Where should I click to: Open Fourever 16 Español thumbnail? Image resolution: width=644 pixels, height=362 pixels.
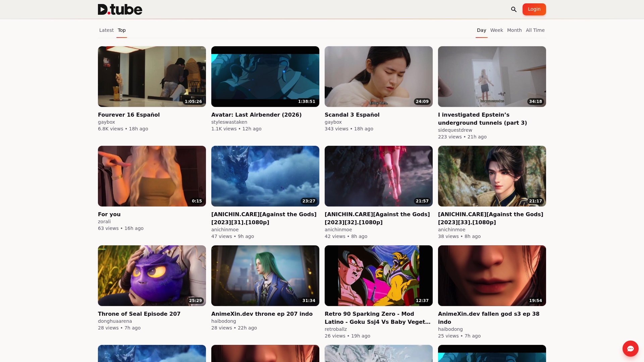click(152, 76)
